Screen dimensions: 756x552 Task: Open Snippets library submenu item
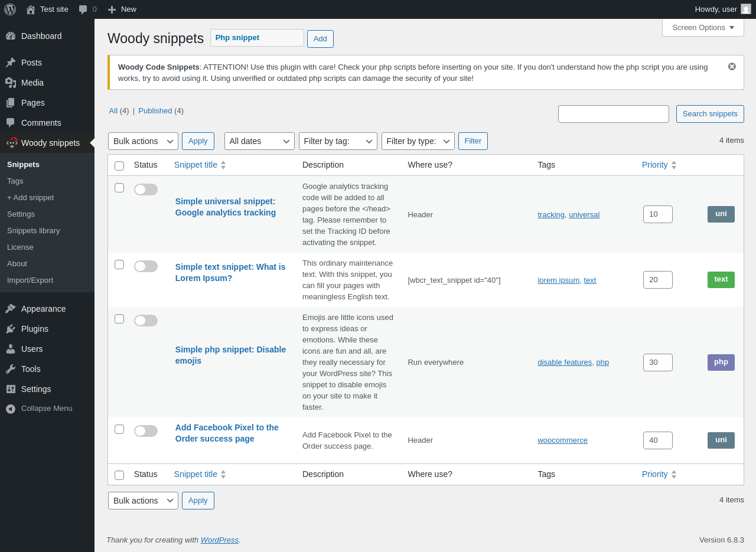(x=34, y=230)
